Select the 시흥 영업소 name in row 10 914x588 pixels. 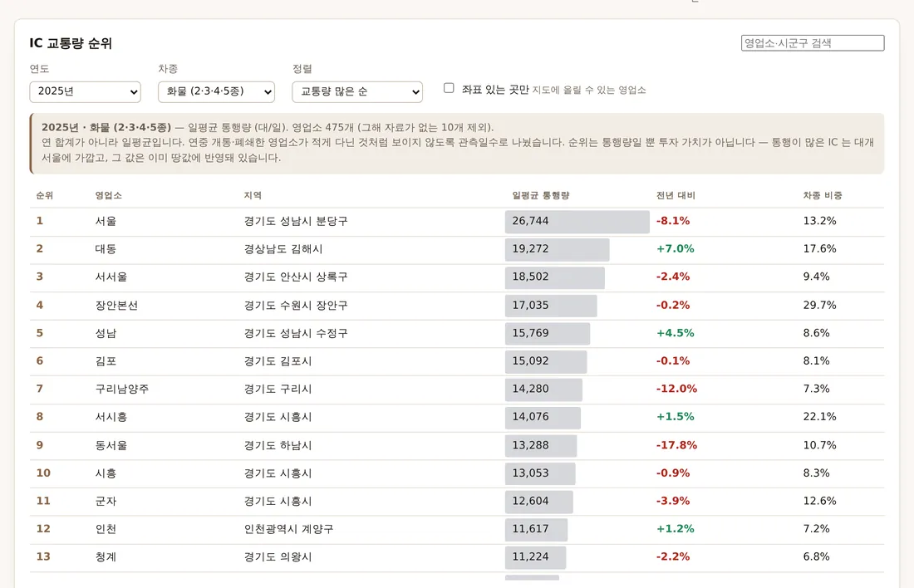coord(106,473)
